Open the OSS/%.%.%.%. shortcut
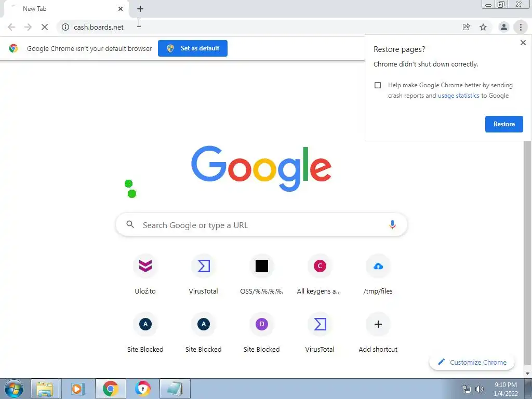The width and height of the screenshot is (532, 399). (x=262, y=275)
